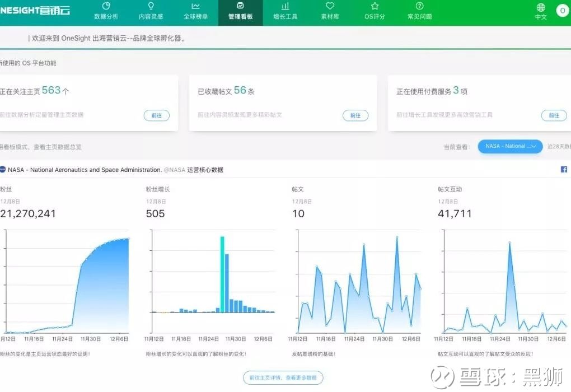The height and width of the screenshot is (392, 571).
Task: Click the 帖文互动 chart title
Action: pyautogui.click(x=450, y=189)
